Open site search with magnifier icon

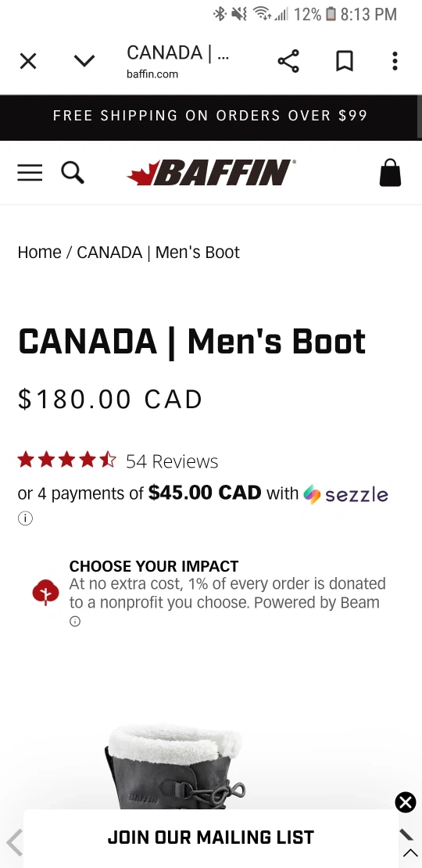[x=73, y=173]
